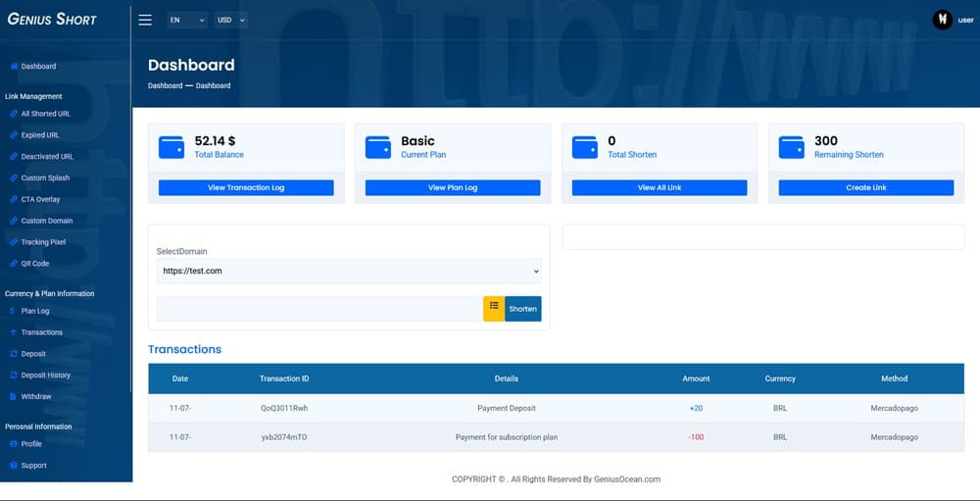This screenshot has height=501, width=980.
Task: Click the blue Shorten button
Action: [522, 309]
